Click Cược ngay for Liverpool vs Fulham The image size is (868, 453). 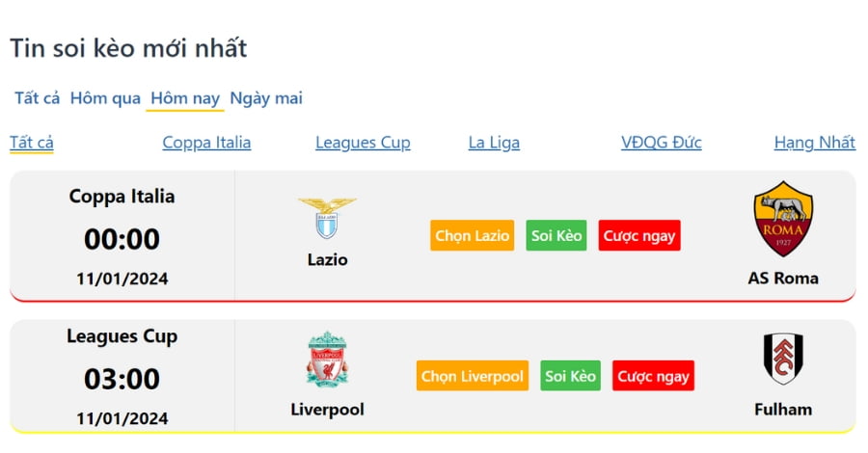(653, 376)
